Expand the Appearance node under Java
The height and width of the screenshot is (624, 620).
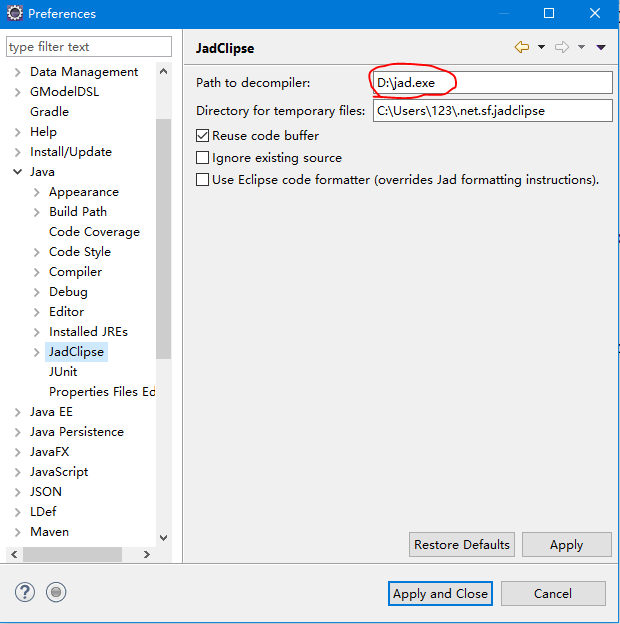tap(37, 192)
